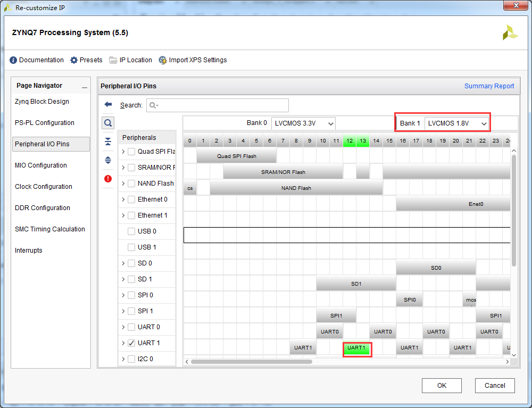Click the SD1 block on pins 10-15
Screen dimensions: 532x408
pyautogui.click(x=356, y=284)
